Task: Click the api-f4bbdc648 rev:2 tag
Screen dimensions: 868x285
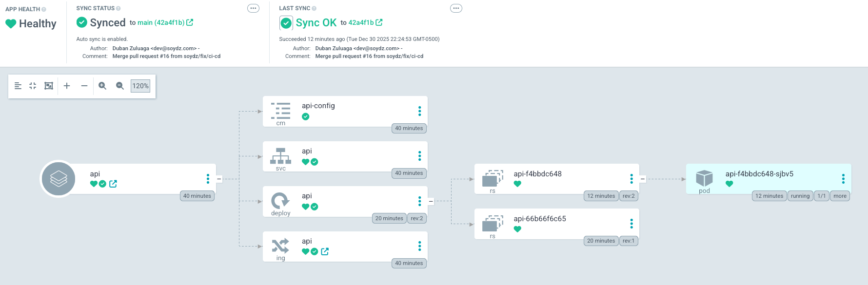Action: click(x=629, y=196)
